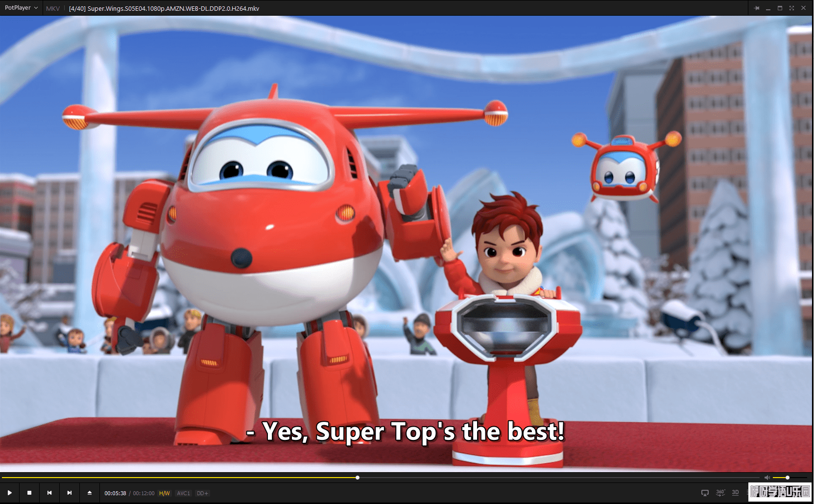
Task: Click the DD+ audio codec badge
Action: coord(202,493)
